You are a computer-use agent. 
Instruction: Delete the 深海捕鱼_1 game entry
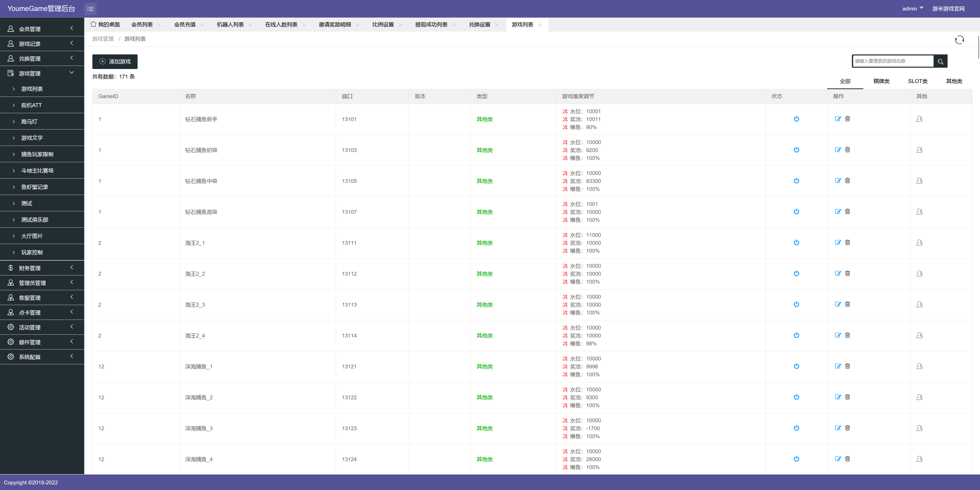(x=847, y=366)
